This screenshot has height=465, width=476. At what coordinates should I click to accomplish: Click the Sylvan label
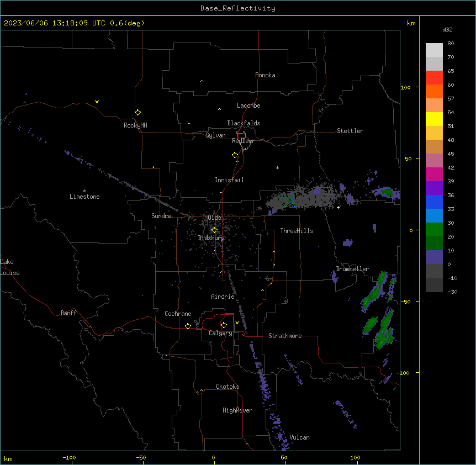coord(215,135)
